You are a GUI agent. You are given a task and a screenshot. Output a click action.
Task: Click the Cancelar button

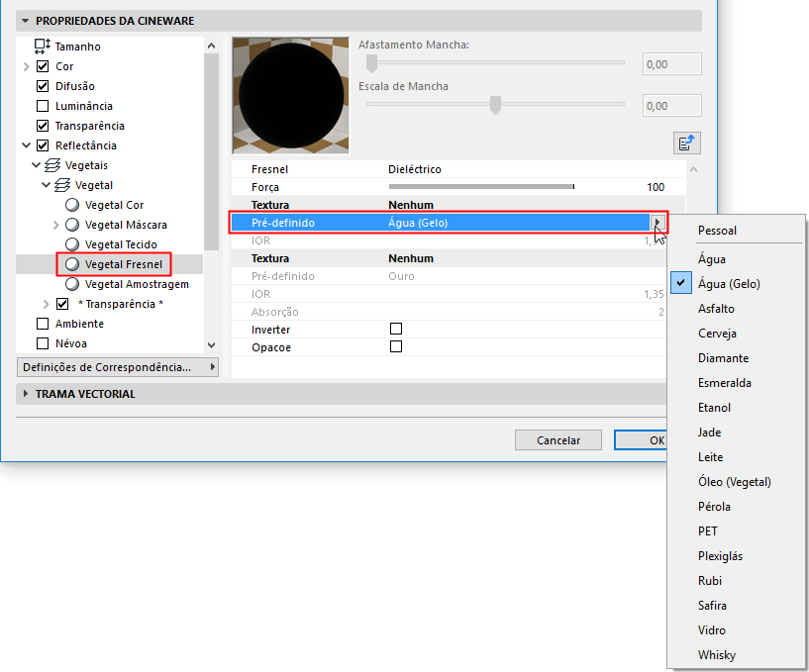point(558,440)
